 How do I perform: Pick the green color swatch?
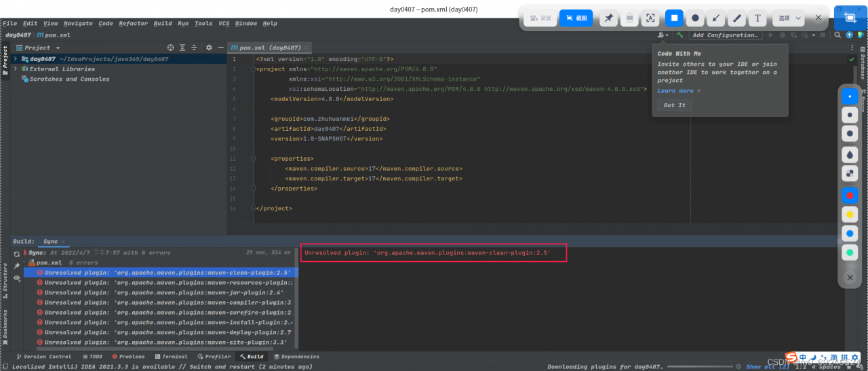click(x=850, y=253)
